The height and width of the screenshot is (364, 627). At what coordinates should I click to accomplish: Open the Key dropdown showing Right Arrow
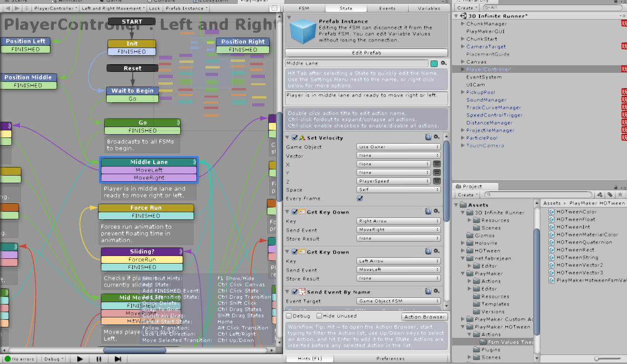coord(398,221)
